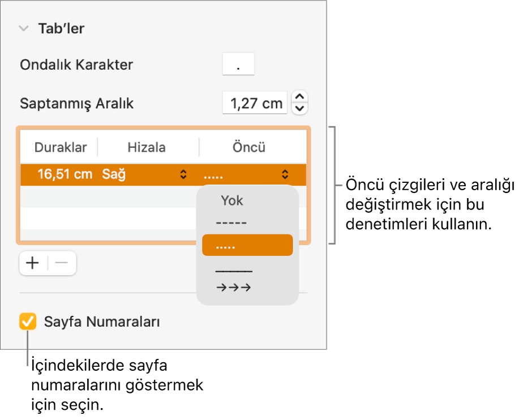Image resolution: width=523 pixels, height=420 pixels.
Task: Choose arrows leader option
Action: click(x=233, y=287)
